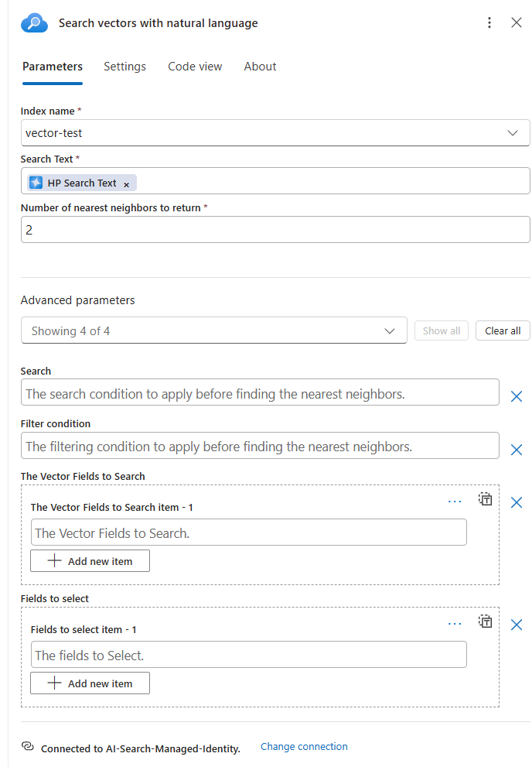
Task: Switch to the Settings tab
Action: click(x=124, y=67)
